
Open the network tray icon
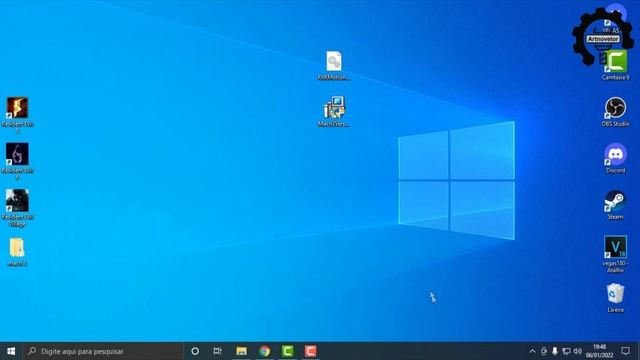click(566, 351)
